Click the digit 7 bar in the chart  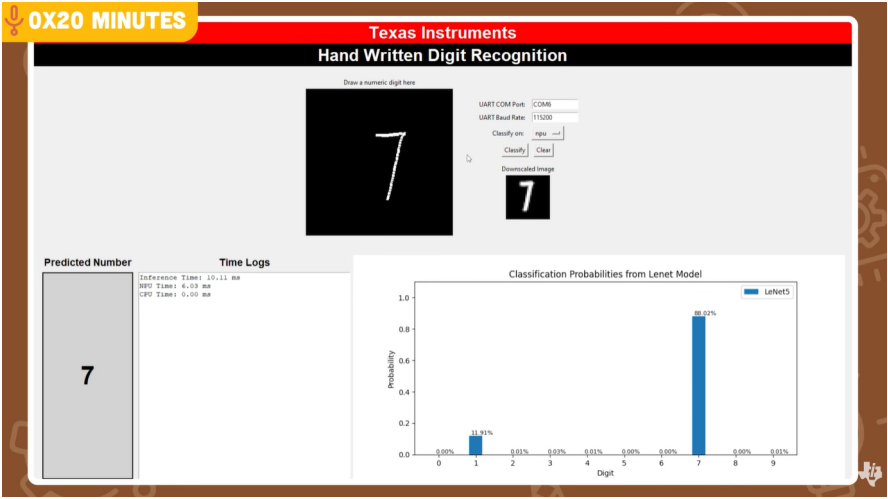[699, 385]
